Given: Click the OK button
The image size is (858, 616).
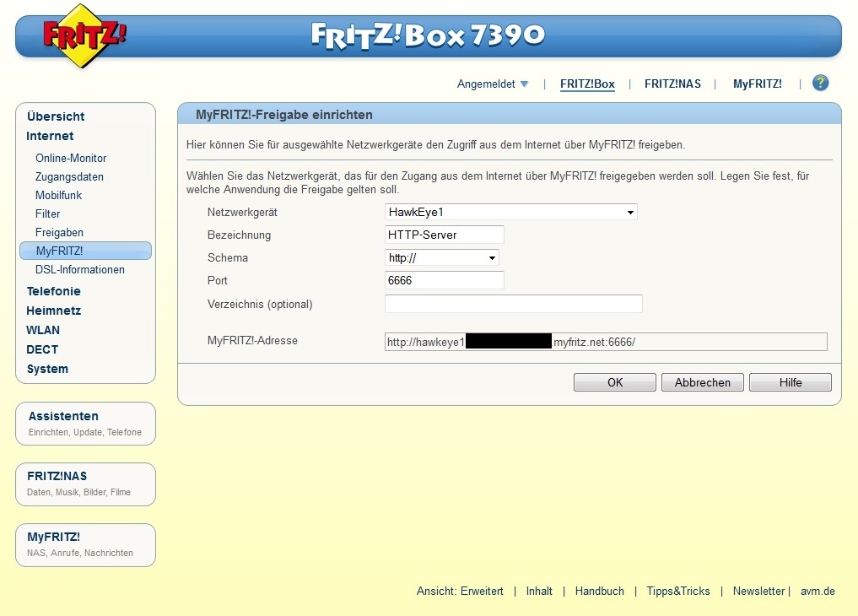Looking at the screenshot, I should click(614, 382).
